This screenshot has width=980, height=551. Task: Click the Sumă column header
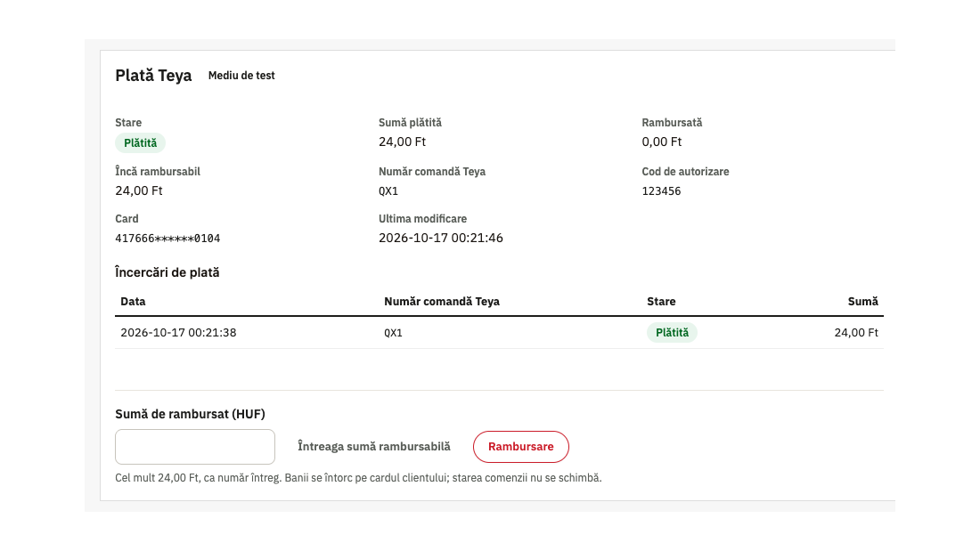(862, 301)
